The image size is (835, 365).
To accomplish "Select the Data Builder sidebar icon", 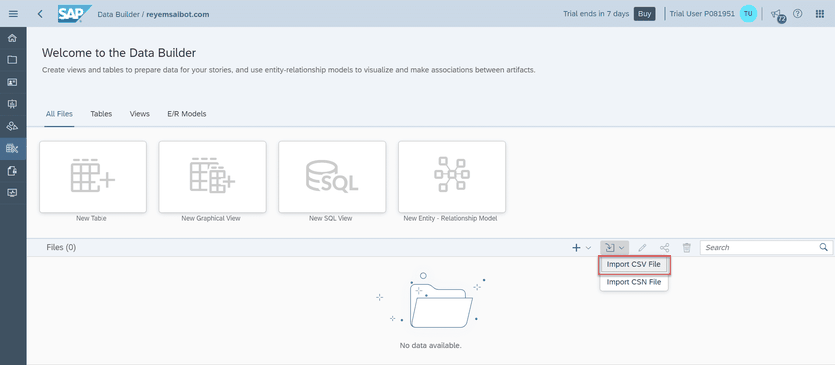I will [12, 148].
